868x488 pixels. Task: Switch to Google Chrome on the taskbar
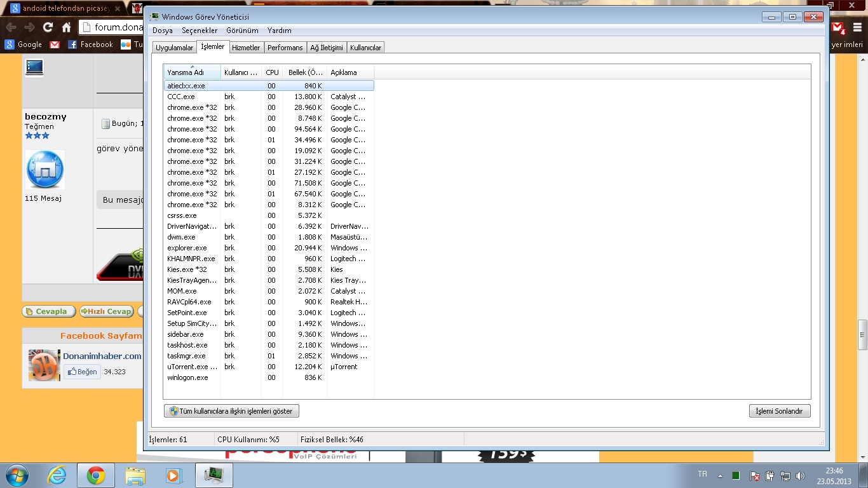(96, 475)
